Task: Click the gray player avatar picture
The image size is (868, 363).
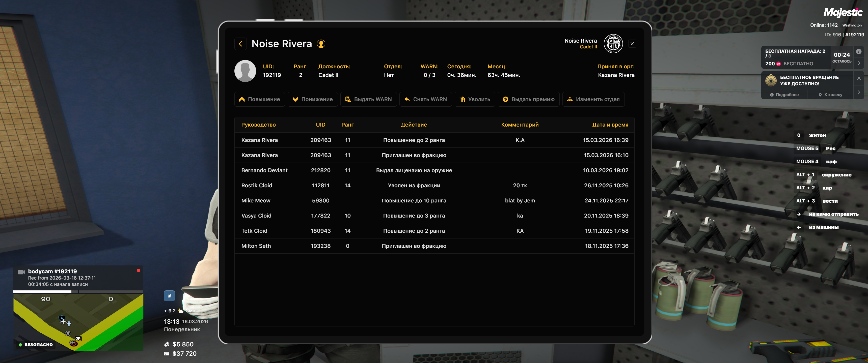Action: point(245,71)
